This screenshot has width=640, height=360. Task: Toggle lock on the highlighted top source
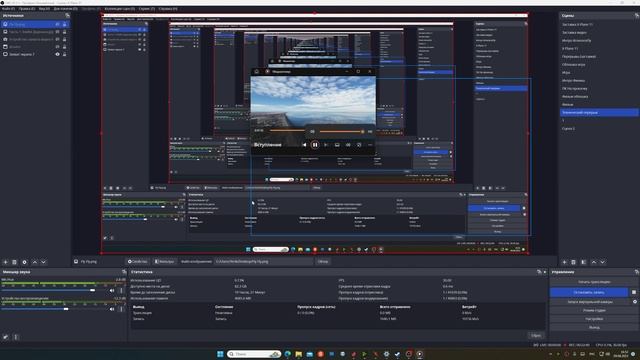pos(64,24)
